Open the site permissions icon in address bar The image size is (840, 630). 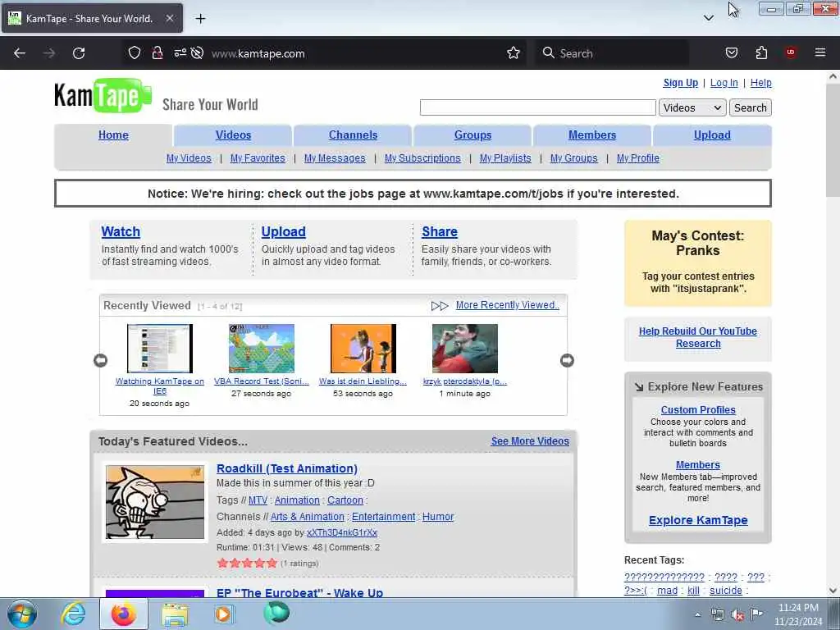click(180, 53)
